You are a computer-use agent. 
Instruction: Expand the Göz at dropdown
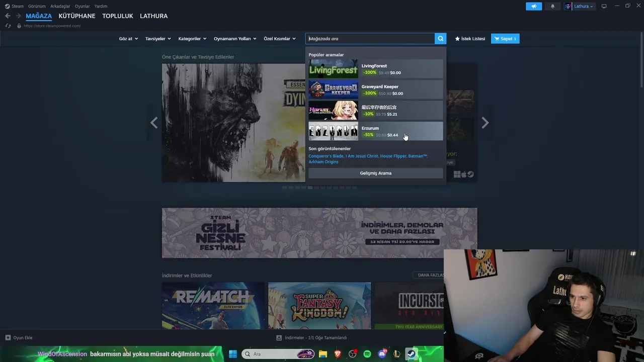(x=128, y=39)
